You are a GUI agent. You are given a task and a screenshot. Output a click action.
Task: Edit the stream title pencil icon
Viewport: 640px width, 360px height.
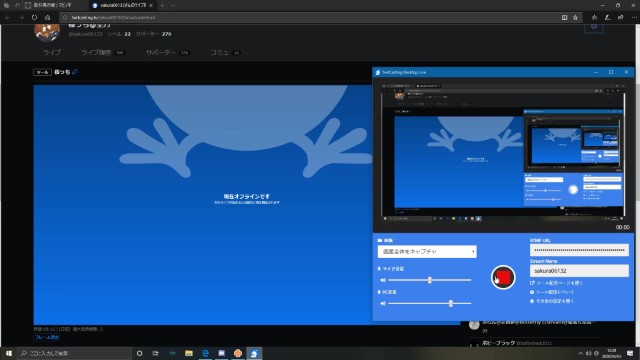click(x=75, y=72)
